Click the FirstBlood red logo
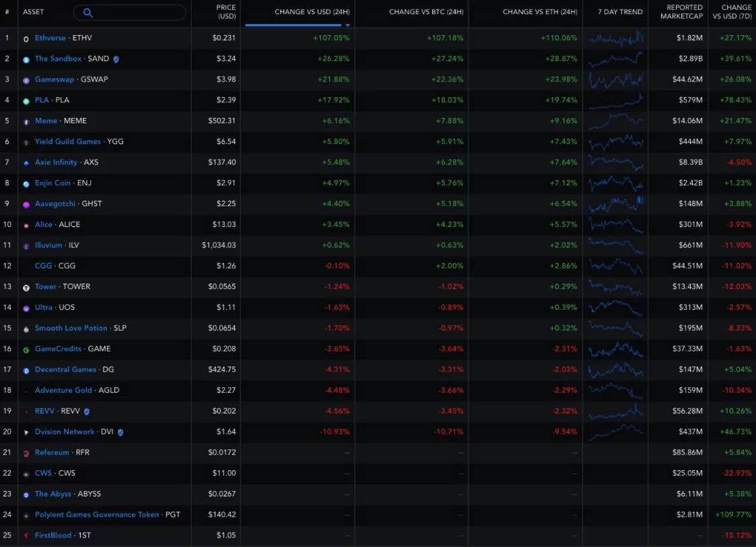Screen dimensions: 756x547 [x=26, y=536]
